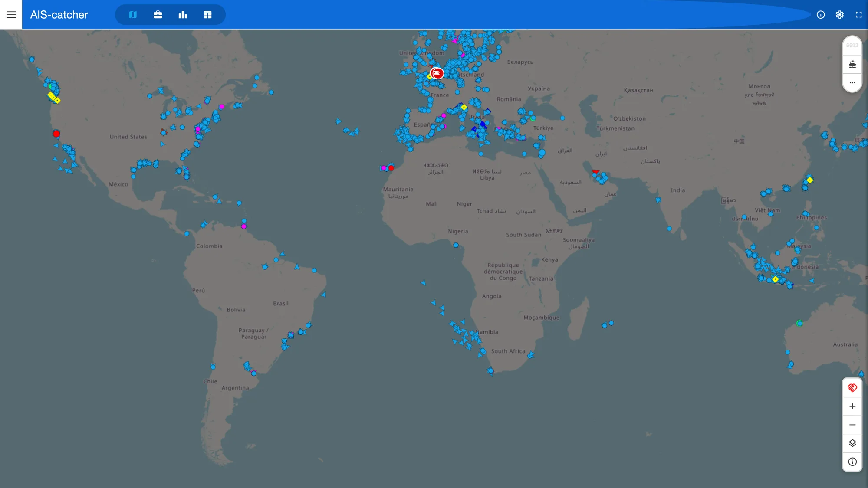
Task: Zoom in with the plus button
Action: click(852, 406)
